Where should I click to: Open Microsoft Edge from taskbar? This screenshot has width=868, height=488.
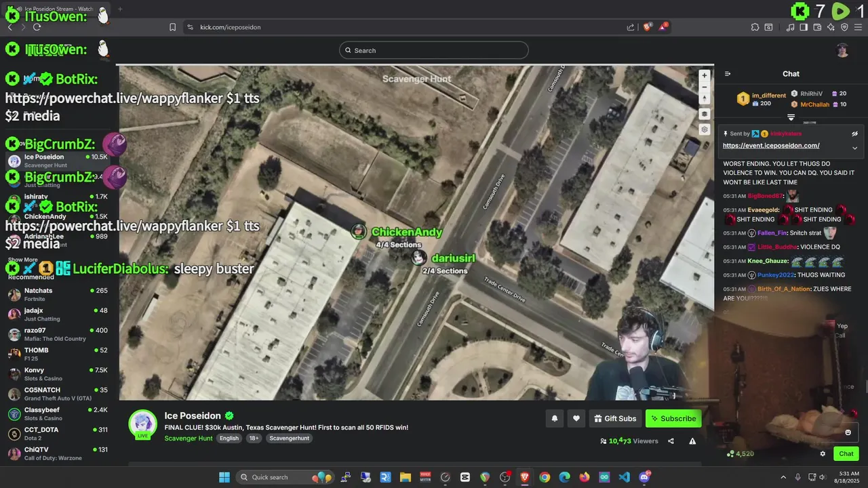[564, 477]
